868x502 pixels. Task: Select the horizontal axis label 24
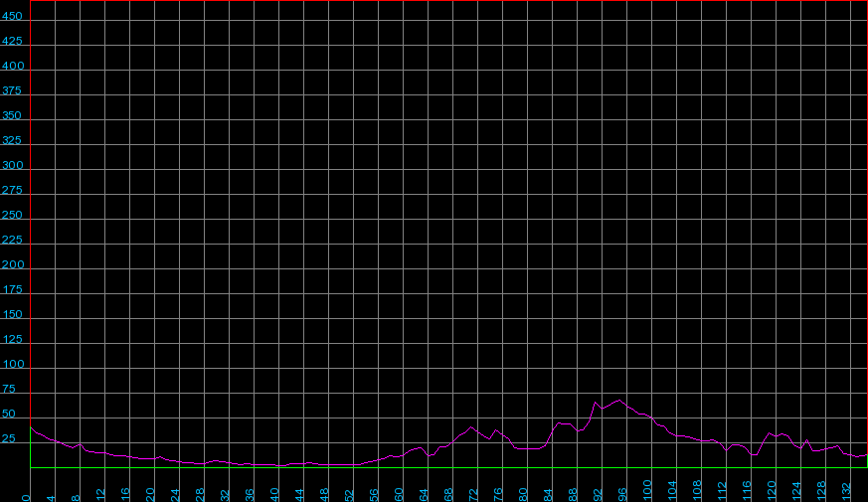(175, 495)
